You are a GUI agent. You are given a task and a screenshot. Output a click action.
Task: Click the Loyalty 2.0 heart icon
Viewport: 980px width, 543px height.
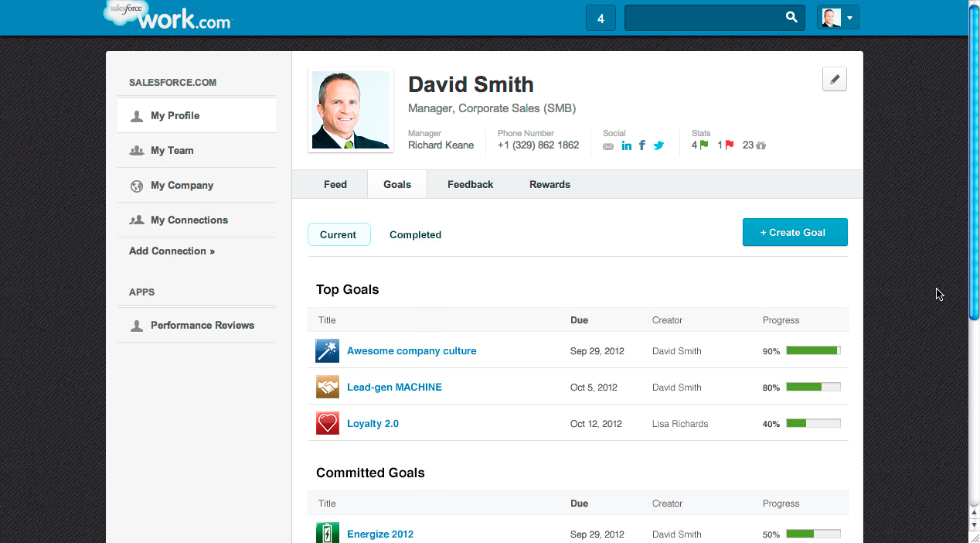click(x=328, y=424)
